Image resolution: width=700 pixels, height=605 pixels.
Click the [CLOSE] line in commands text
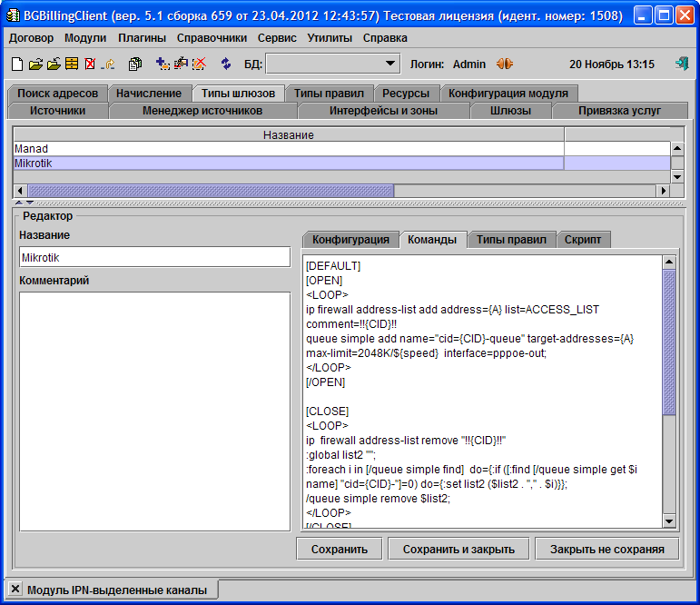pos(327,412)
